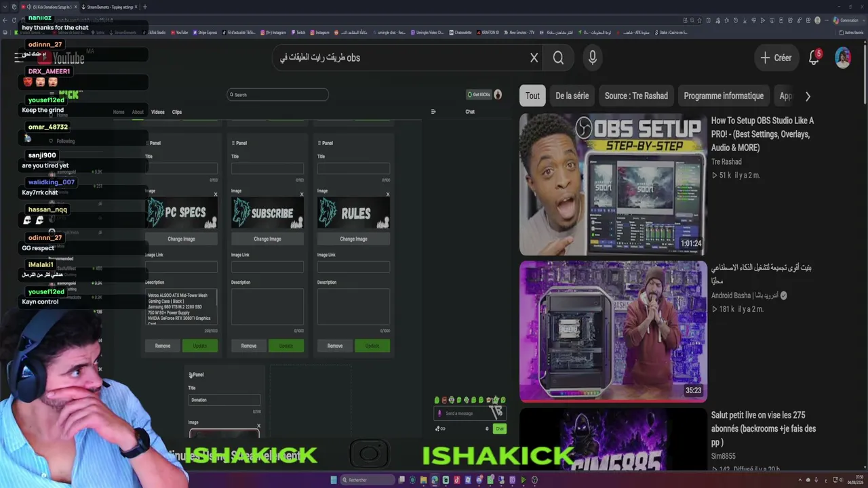This screenshot has height=488, width=868.
Task: Open the Sim8855 channel link
Action: click(x=724, y=456)
